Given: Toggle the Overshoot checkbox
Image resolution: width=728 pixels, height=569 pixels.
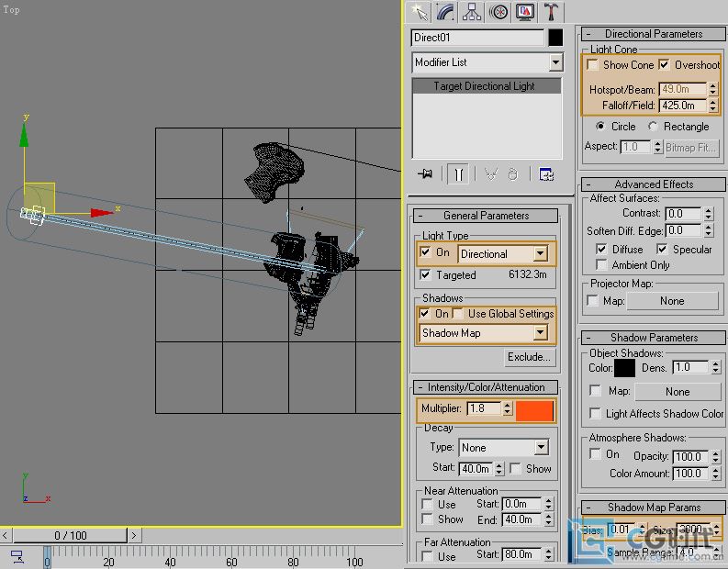Looking at the screenshot, I should 665,64.
